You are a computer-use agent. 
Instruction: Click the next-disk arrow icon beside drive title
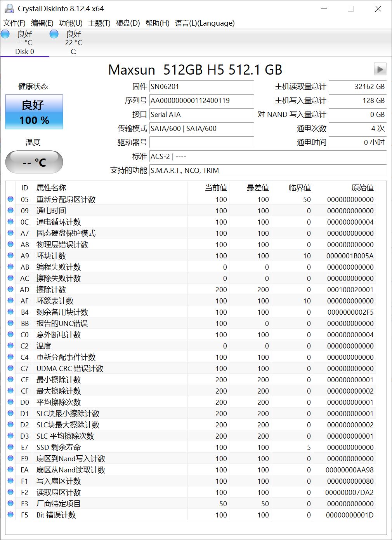point(380,69)
